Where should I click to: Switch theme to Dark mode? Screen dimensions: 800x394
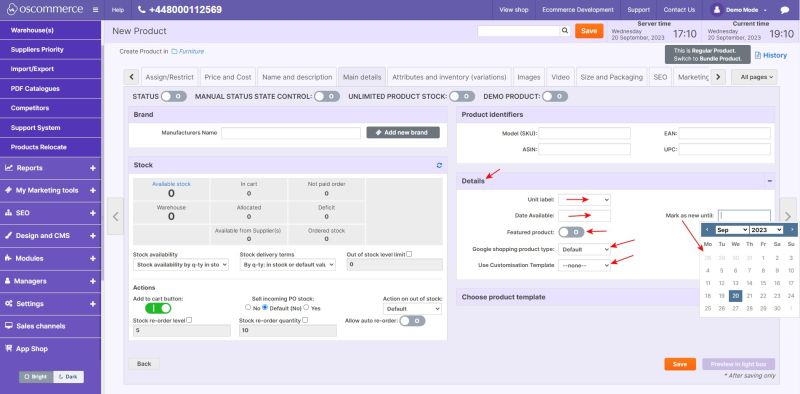coord(68,377)
